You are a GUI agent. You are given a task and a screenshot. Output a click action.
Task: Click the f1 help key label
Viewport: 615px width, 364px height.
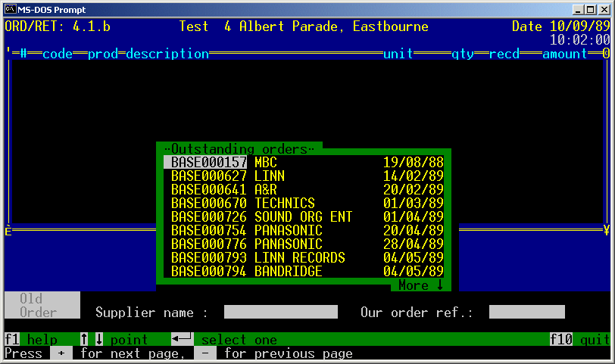coord(31,339)
